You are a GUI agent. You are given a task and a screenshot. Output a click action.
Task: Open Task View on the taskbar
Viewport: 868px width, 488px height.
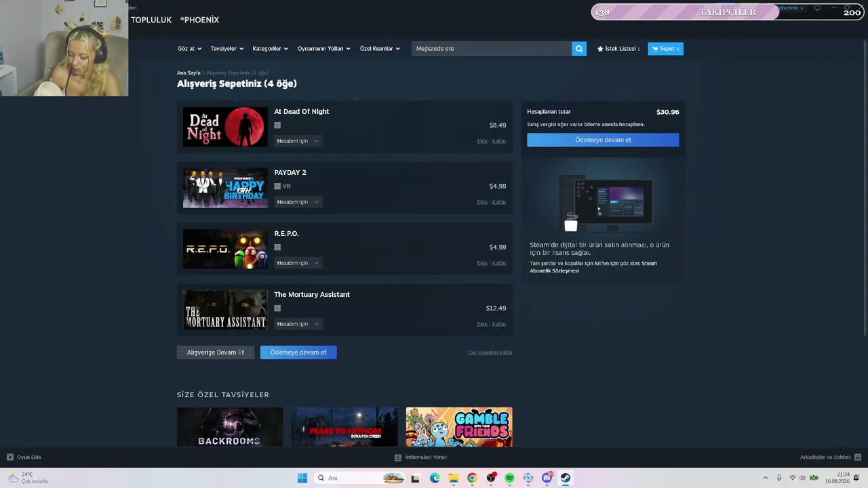[415, 478]
